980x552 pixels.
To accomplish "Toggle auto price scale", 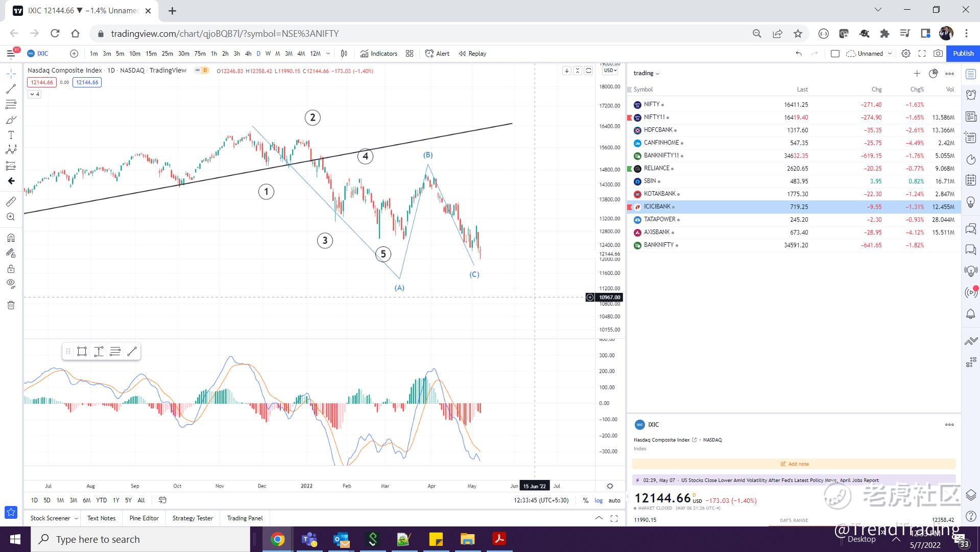I will (x=614, y=500).
